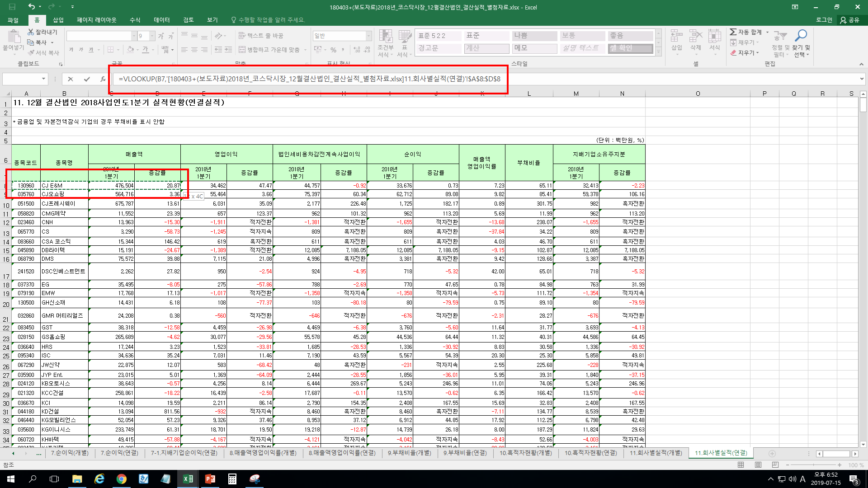Click the undo arrow in quick access toolbar
This screenshot has width=868, height=488.
coord(31,7)
